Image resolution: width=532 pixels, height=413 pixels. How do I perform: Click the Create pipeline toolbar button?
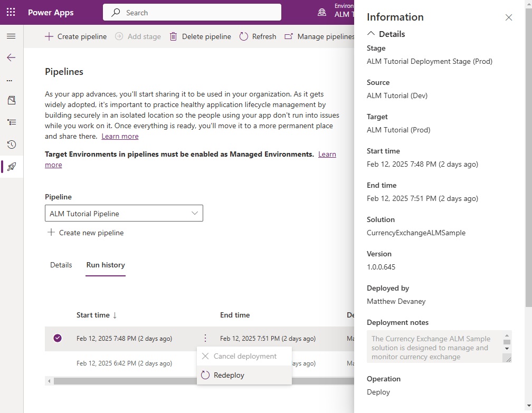coord(75,36)
